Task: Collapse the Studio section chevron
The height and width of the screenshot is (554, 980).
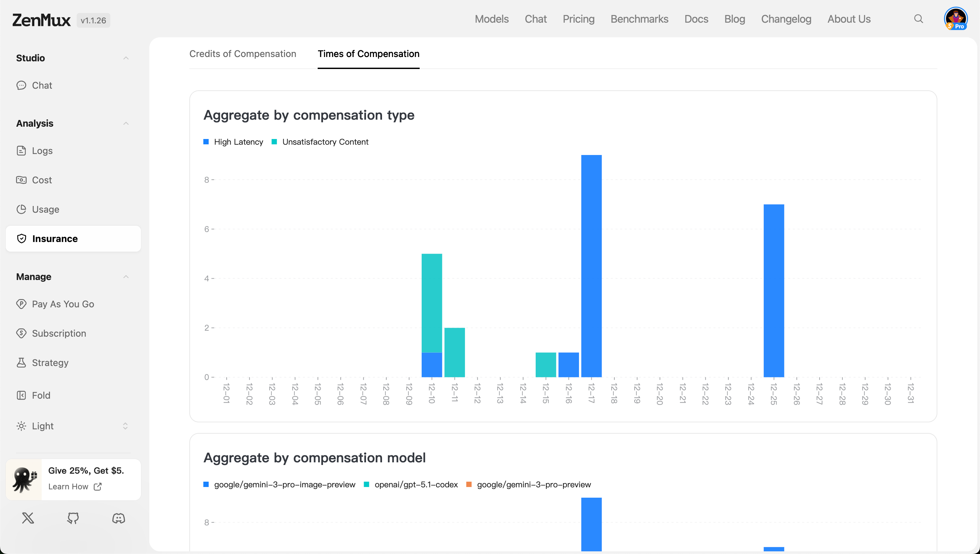Action: click(126, 58)
